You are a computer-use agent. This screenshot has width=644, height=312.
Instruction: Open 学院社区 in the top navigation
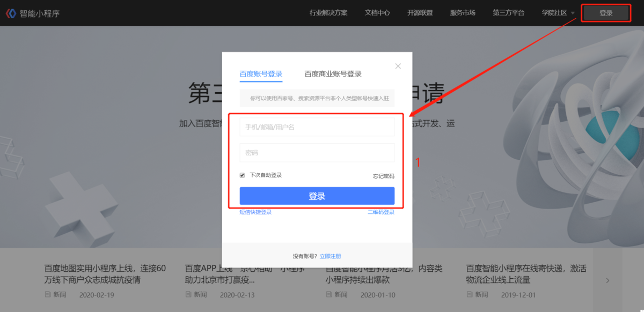pos(554,13)
